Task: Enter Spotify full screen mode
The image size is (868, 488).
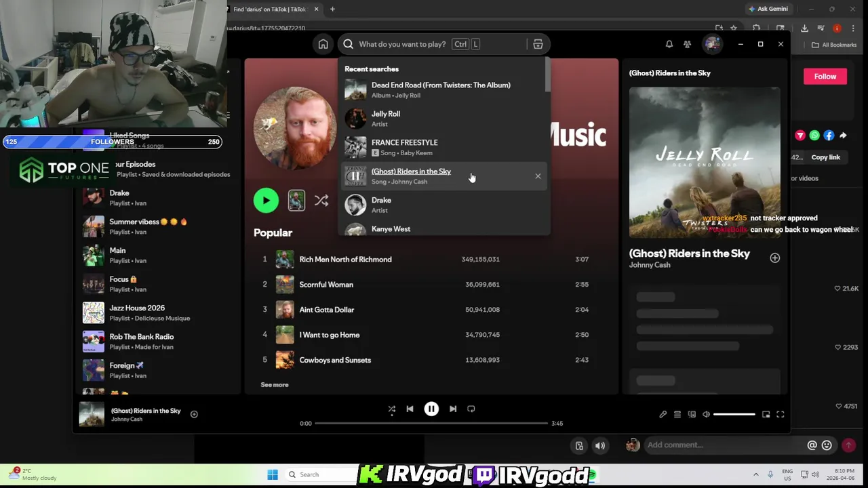Action: (x=780, y=414)
